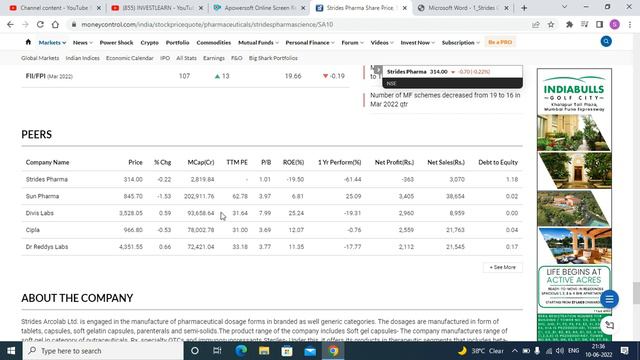Click the browser home button
Viewport: 640px width, 360px height.
55,24
